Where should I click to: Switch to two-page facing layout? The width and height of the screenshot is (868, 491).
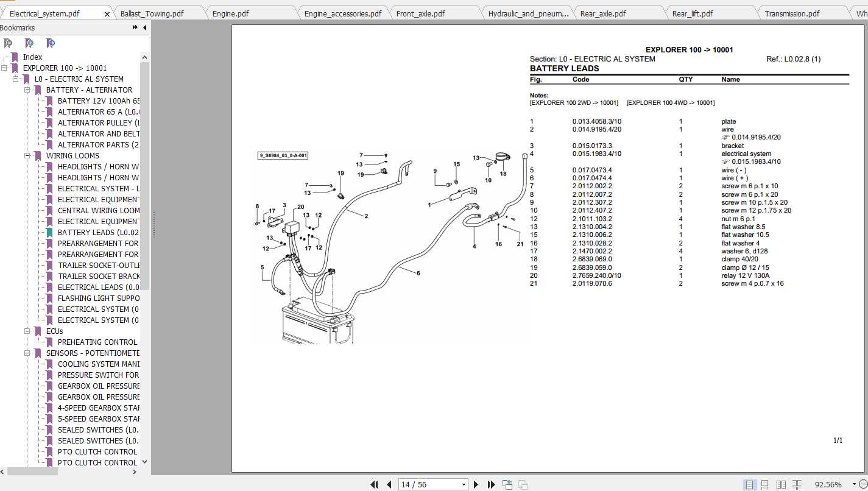782,485
